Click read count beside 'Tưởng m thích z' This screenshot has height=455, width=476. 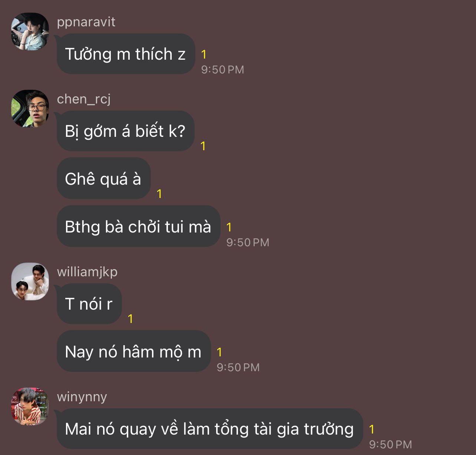tap(204, 55)
